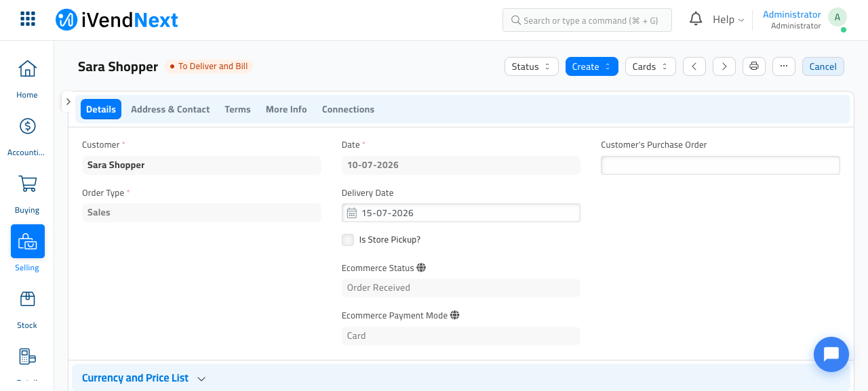
Task: Open the Stock module
Action: [x=27, y=310]
